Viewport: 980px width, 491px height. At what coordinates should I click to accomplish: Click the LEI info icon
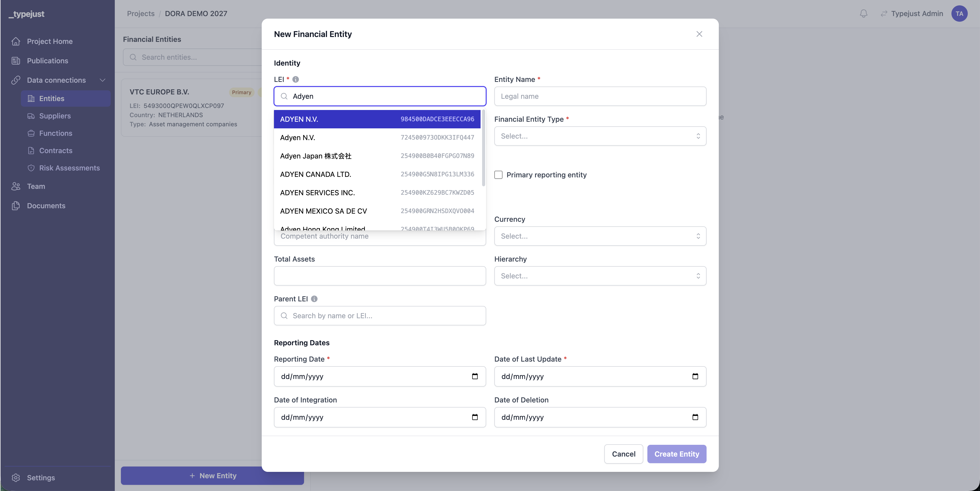(296, 79)
